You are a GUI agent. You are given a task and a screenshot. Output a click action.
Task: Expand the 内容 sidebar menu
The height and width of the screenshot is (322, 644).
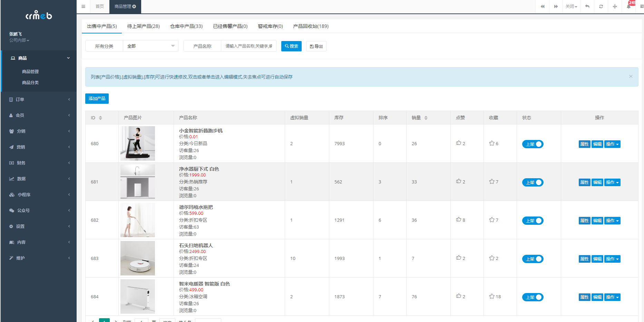pyautogui.click(x=39, y=242)
